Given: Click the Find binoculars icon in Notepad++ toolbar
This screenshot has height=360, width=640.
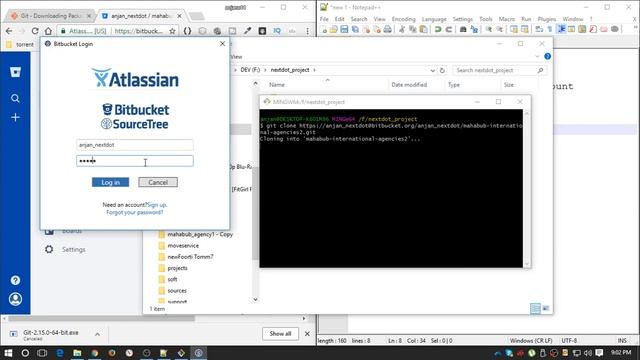Looking at the screenshot, I should pyautogui.click(x=463, y=29).
